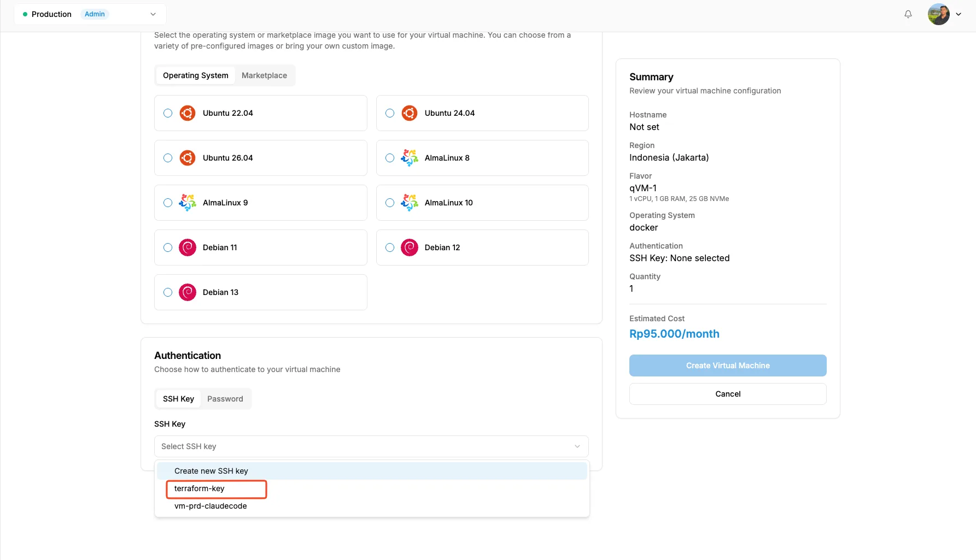
Task: Open the Select SSH key dropdown
Action: click(x=371, y=446)
